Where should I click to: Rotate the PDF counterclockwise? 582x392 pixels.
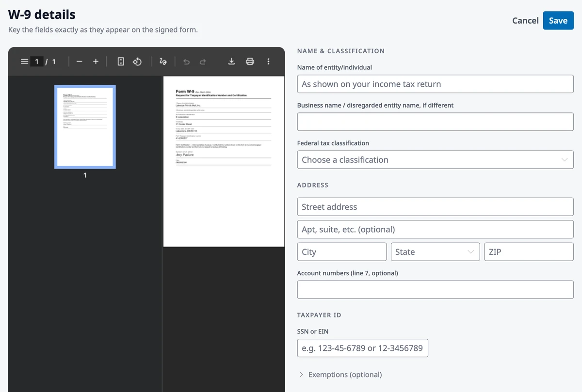coord(137,62)
